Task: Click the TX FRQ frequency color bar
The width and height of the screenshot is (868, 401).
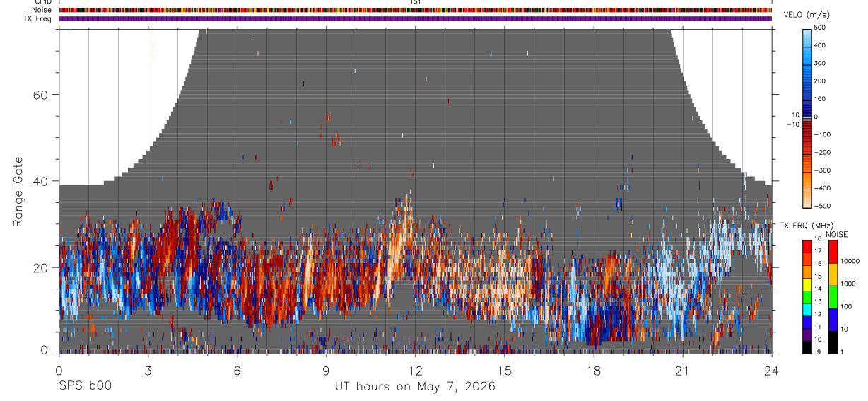Action: (x=807, y=296)
